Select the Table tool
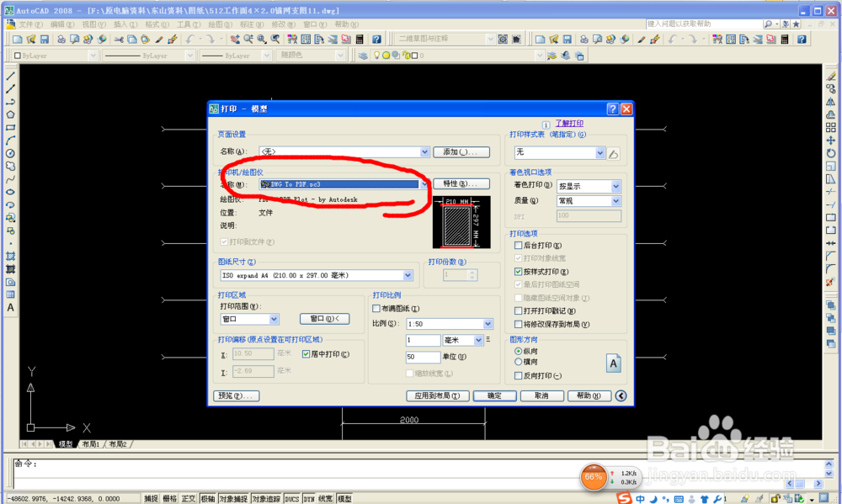This screenshot has height=504, width=842. 10,294
